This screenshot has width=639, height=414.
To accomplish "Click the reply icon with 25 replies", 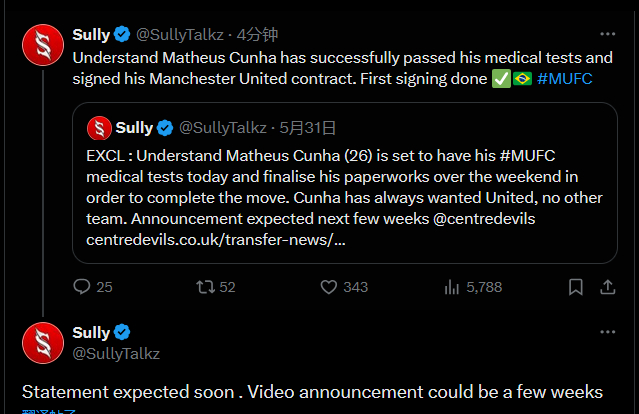I will tap(82, 287).
